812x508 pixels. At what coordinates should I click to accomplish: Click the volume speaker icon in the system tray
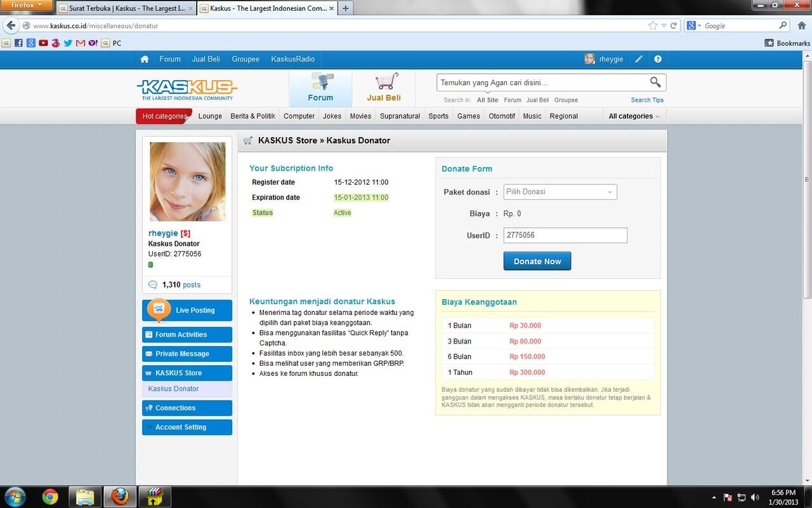(755, 497)
